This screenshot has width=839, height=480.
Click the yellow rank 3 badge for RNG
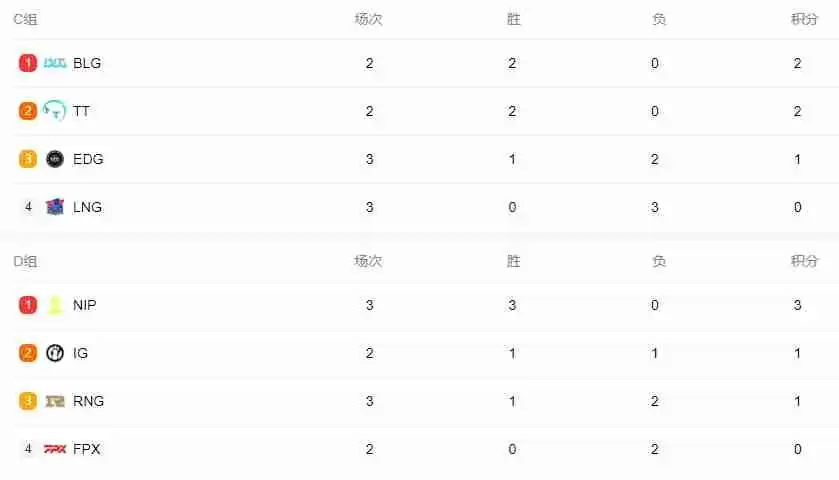pos(28,401)
